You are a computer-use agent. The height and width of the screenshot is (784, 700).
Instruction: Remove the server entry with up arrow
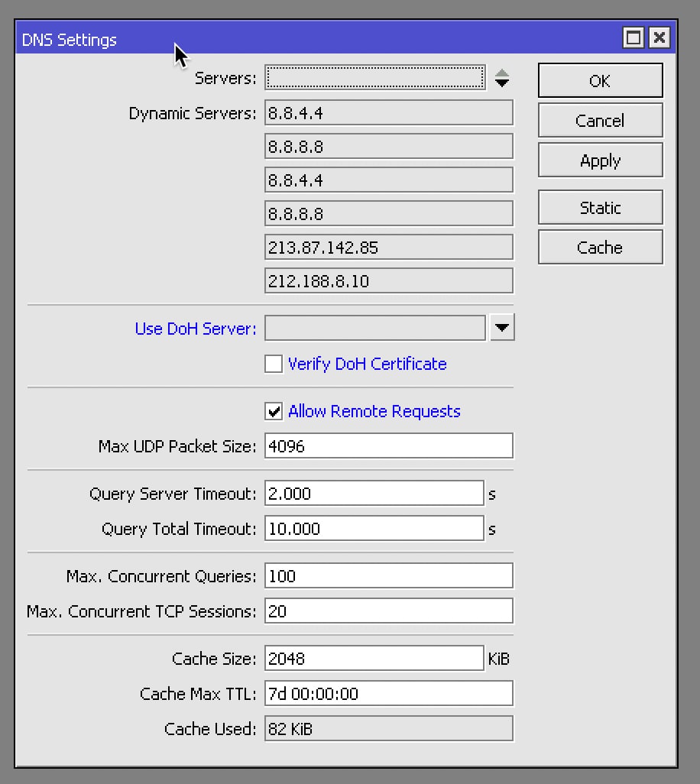(x=502, y=73)
